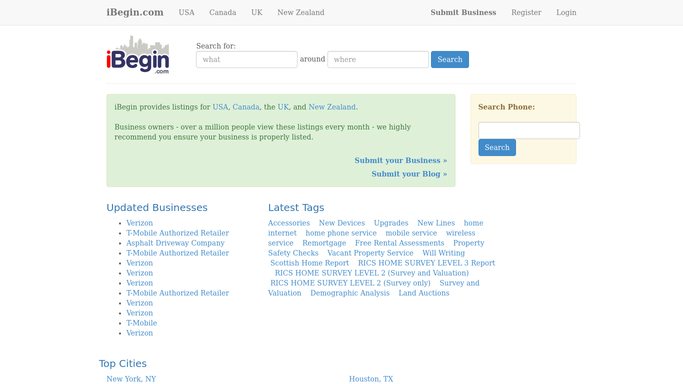Open the New Zealand menu item

pos(301,13)
